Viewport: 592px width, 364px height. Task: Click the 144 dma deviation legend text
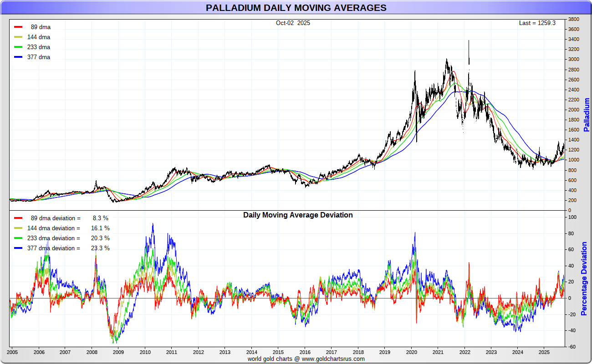(x=54, y=228)
